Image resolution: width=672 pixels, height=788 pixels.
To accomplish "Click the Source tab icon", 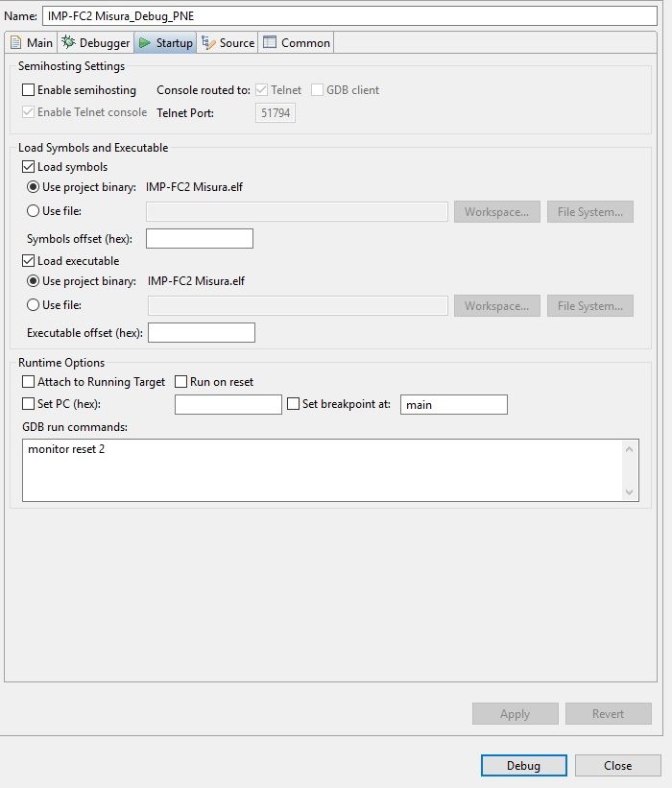I will click(208, 42).
